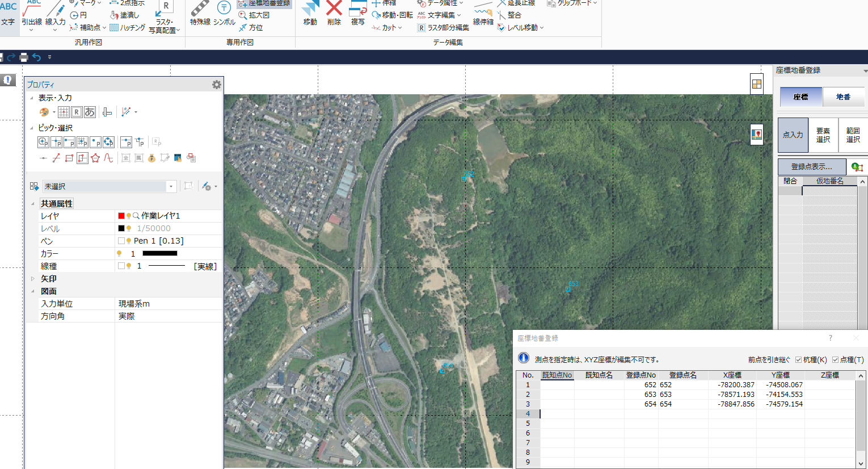
Task: Click the undo arrow in quick access bar
Action: [37, 57]
